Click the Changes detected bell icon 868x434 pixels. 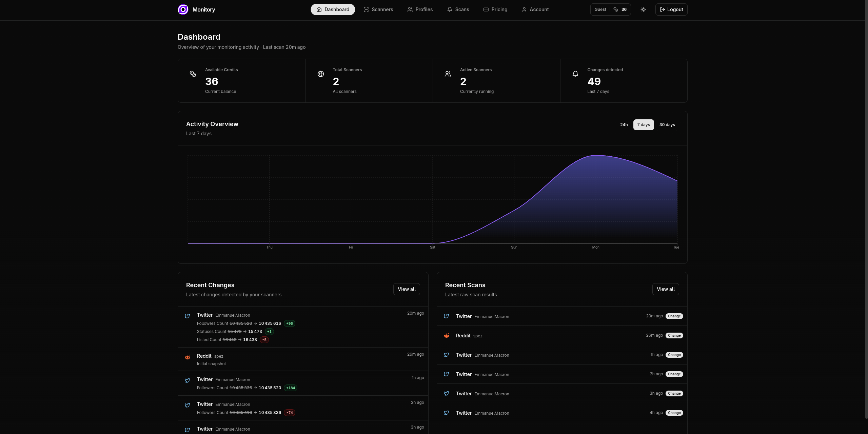tap(575, 74)
